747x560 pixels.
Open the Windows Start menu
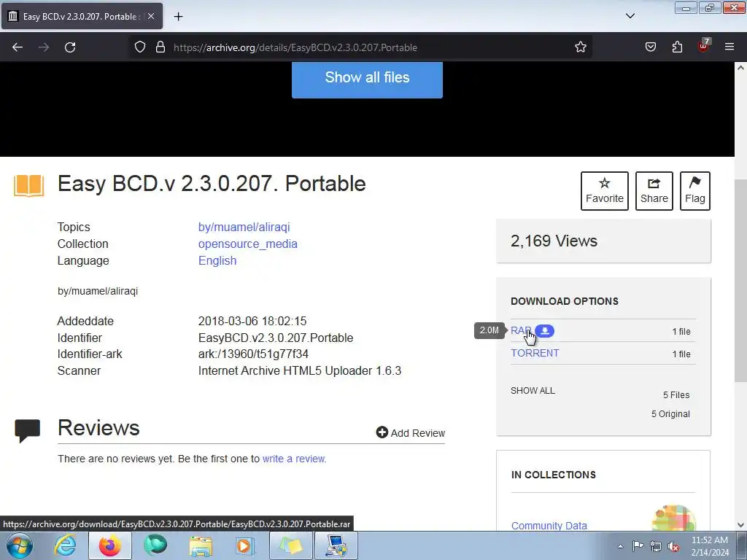click(x=20, y=545)
